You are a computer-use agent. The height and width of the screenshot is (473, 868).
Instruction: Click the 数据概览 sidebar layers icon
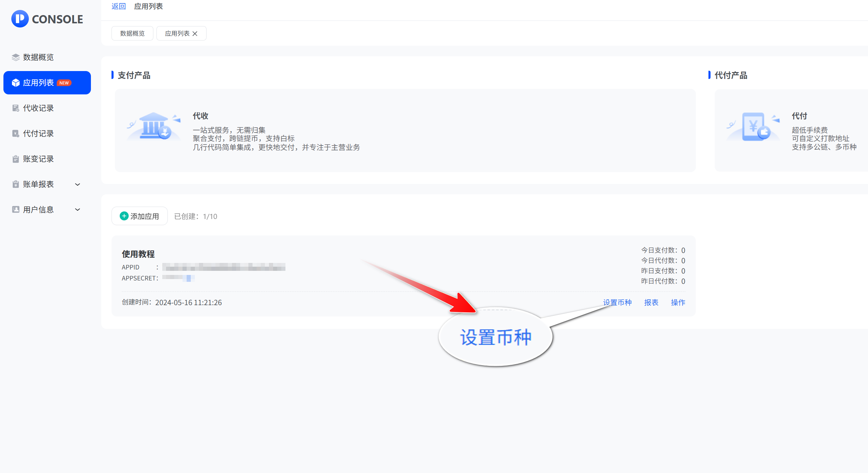click(x=15, y=57)
